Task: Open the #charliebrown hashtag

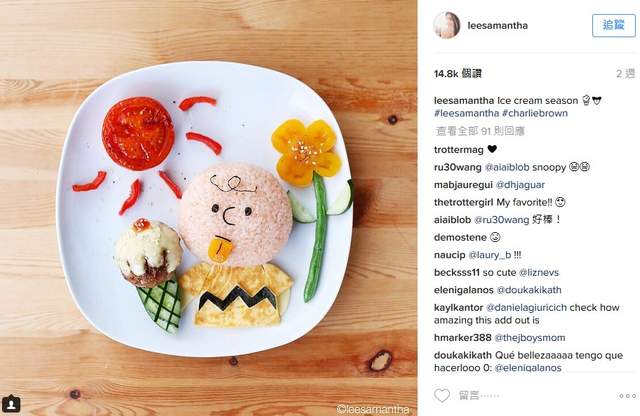Action: pos(535,113)
